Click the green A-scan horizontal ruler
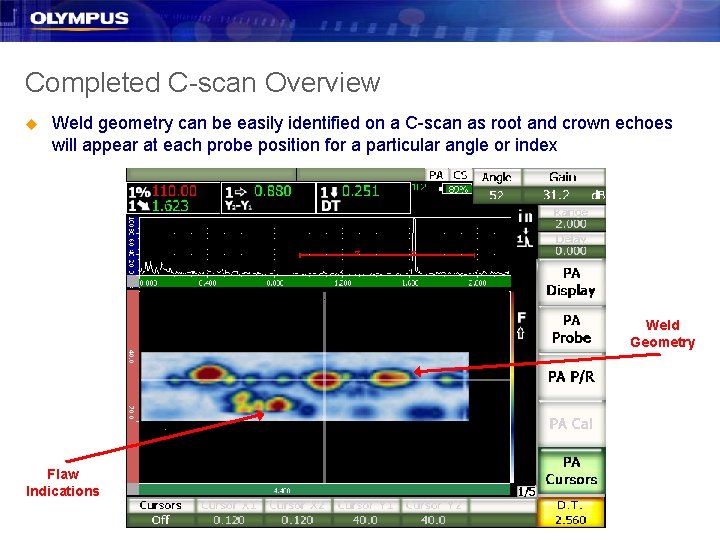This screenshot has height=540, width=720. [325, 282]
